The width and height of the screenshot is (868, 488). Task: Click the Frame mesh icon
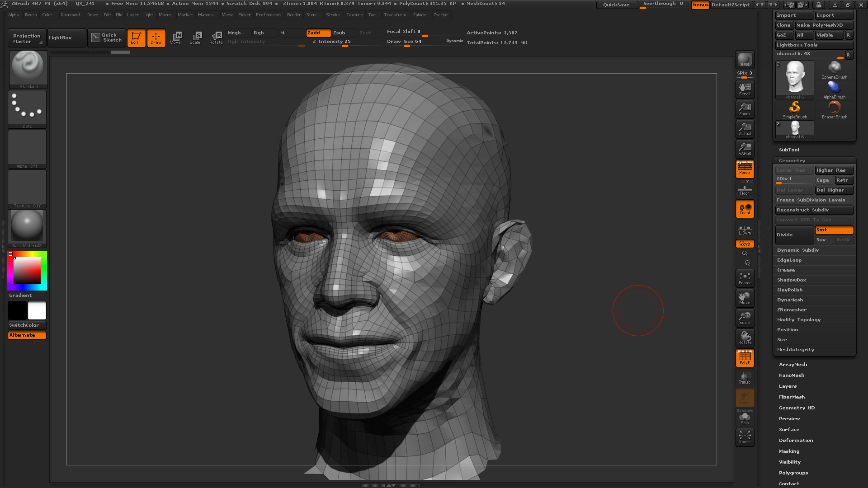pyautogui.click(x=745, y=278)
